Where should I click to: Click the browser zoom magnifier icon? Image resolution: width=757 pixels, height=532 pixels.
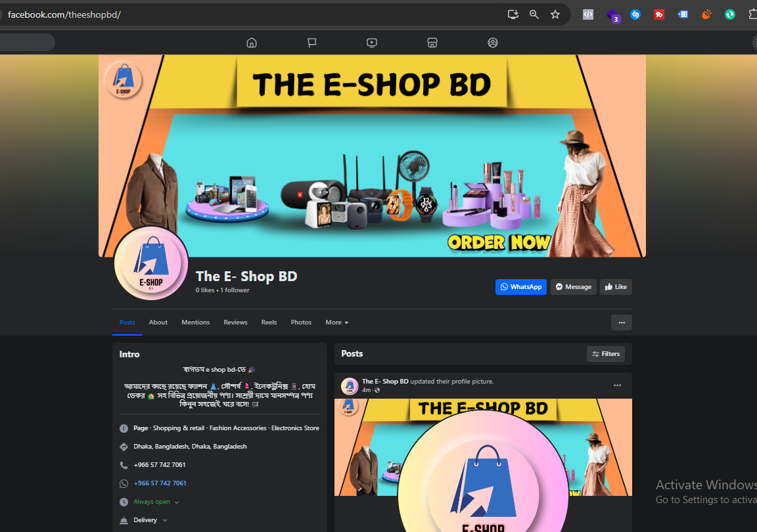[534, 14]
